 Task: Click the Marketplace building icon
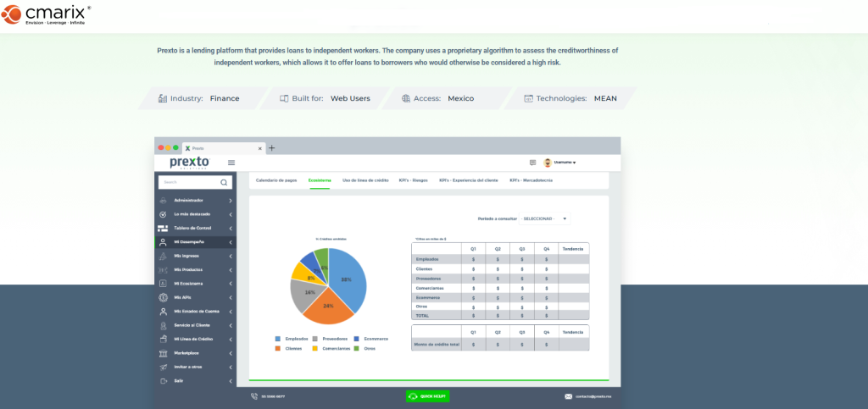163,353
